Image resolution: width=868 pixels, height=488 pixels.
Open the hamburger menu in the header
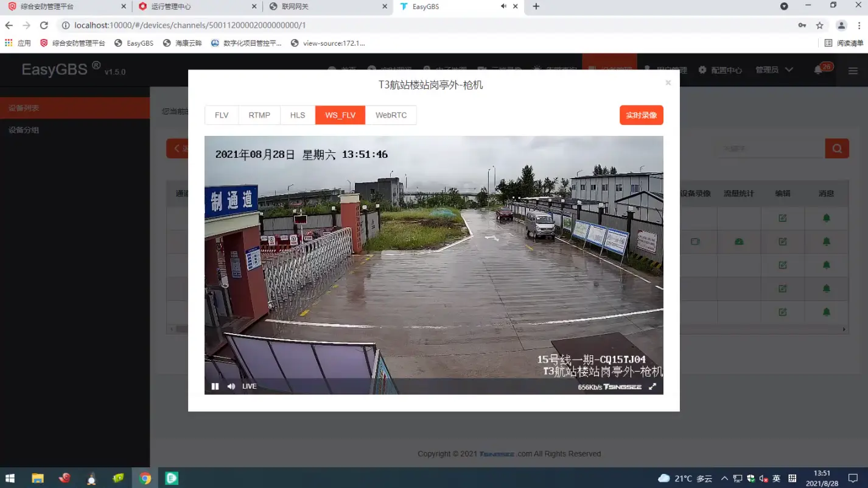click(853, 71)
